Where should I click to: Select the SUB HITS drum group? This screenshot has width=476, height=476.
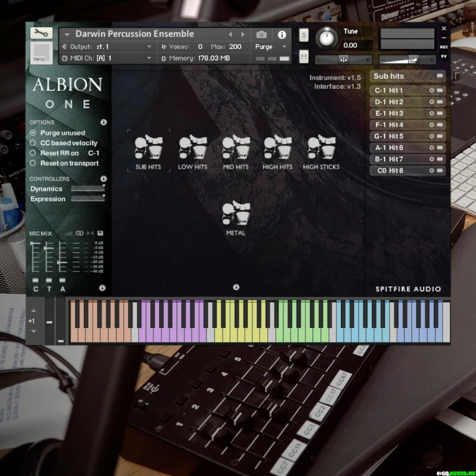coord(148,151)
